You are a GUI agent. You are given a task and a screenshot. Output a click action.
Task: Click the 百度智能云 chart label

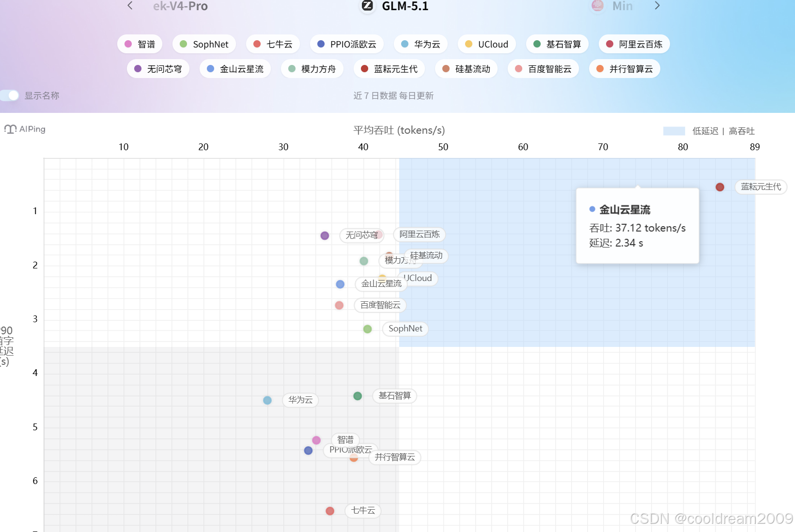(380, 305)
